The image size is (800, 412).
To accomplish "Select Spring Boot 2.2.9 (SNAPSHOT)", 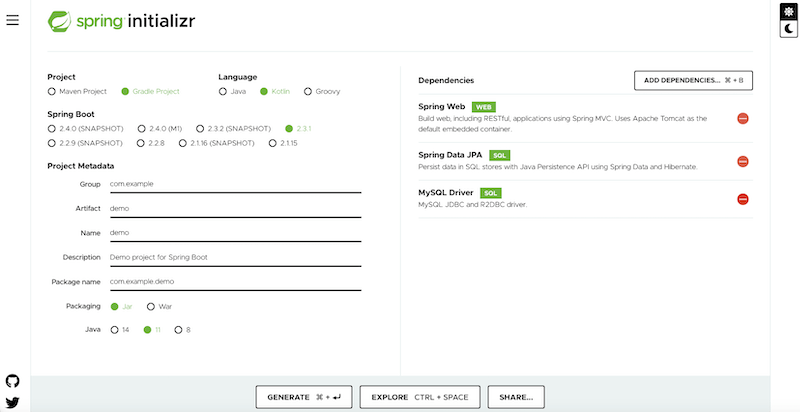I will click(85, 143).
